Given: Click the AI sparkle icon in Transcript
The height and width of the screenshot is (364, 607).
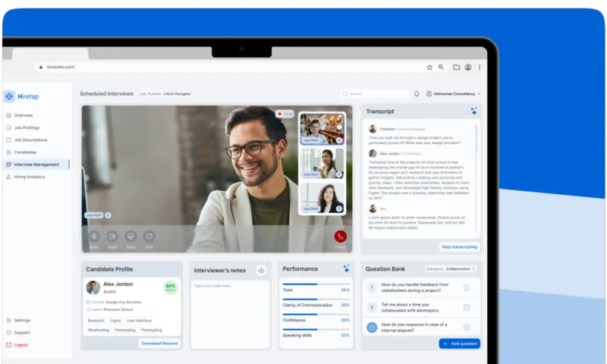Looking at the screenshot, I should coord(473,111).
